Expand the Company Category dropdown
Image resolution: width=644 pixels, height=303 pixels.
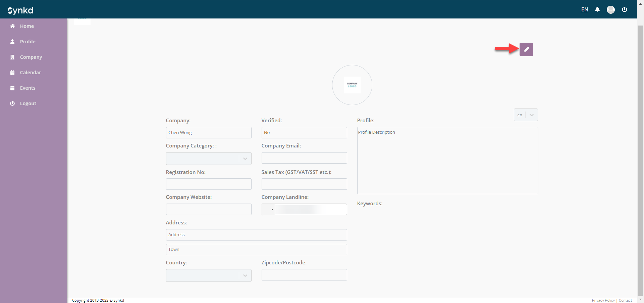coord(208,159)
